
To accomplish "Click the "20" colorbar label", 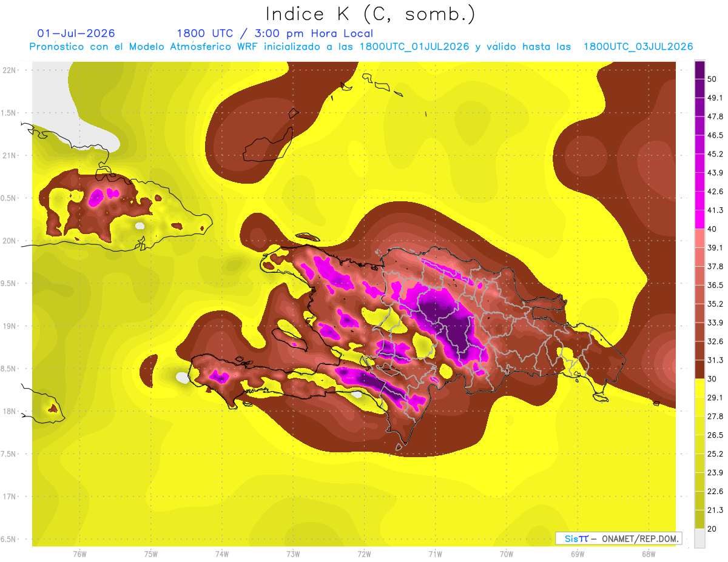I will [712, 529].
